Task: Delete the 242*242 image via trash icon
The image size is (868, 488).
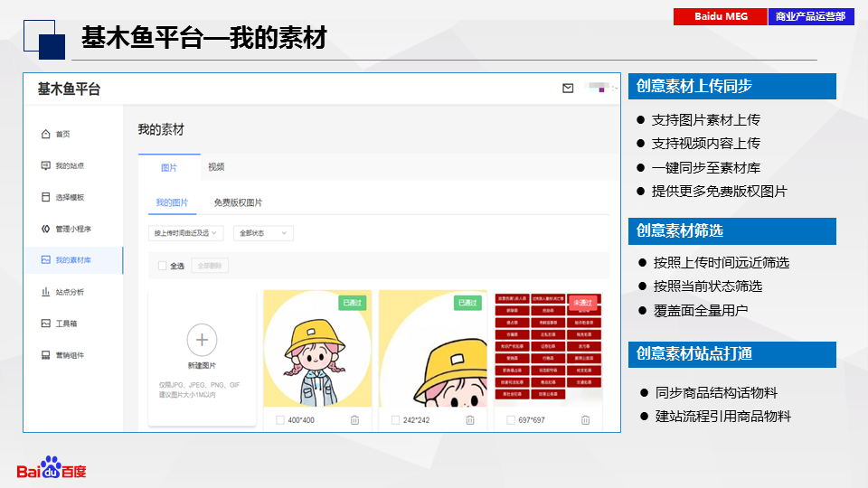Action: [x=470, y=420]
